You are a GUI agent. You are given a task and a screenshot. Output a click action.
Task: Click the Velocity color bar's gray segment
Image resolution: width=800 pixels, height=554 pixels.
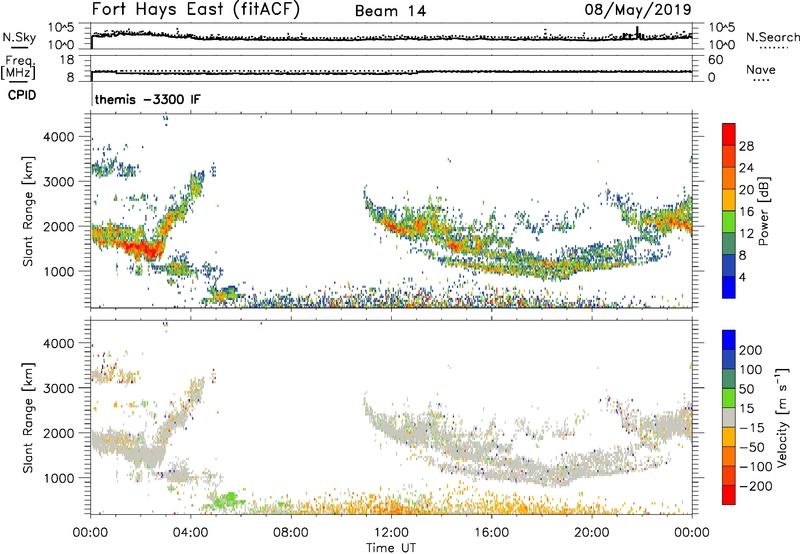pos(729,417)
